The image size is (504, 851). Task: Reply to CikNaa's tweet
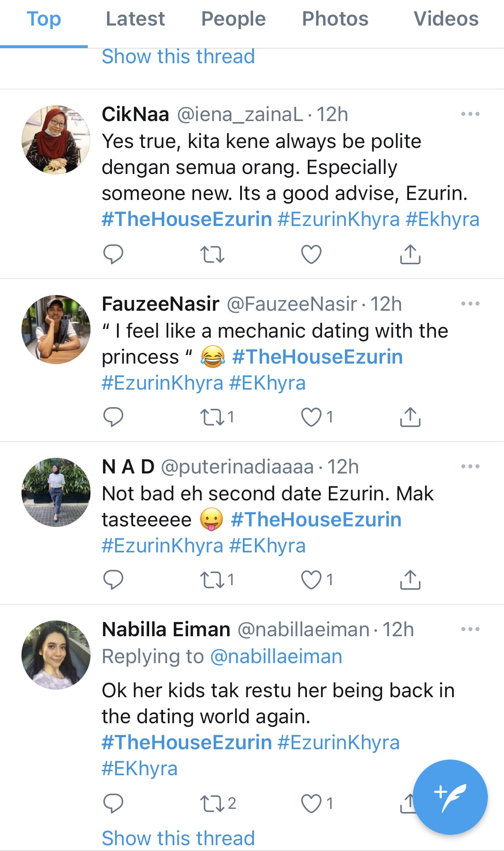tap(113, 254)
